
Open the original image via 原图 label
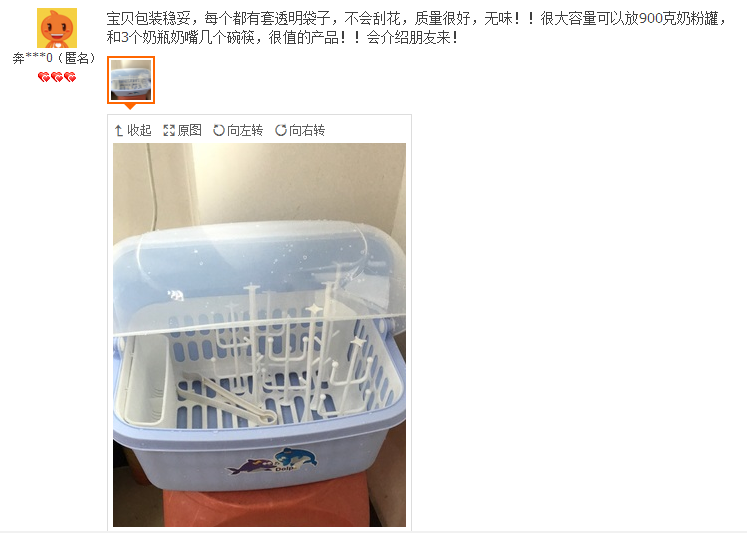coord(190,131)
